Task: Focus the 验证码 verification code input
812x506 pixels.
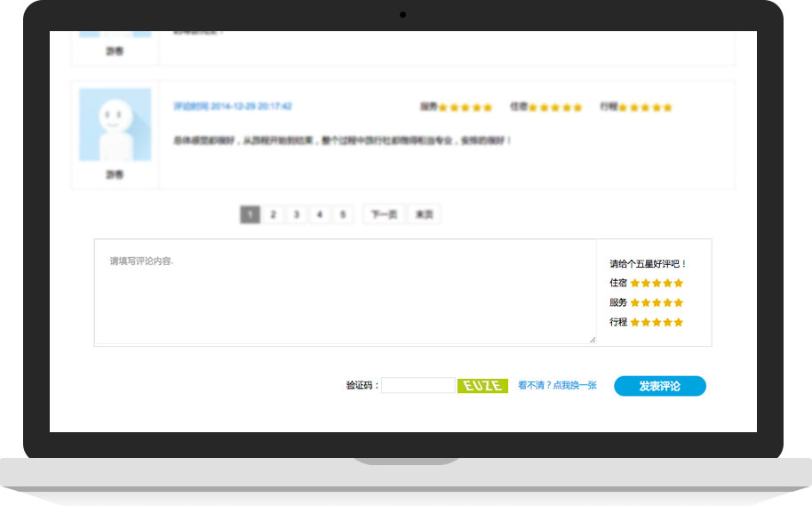Action: coord(418,385)
